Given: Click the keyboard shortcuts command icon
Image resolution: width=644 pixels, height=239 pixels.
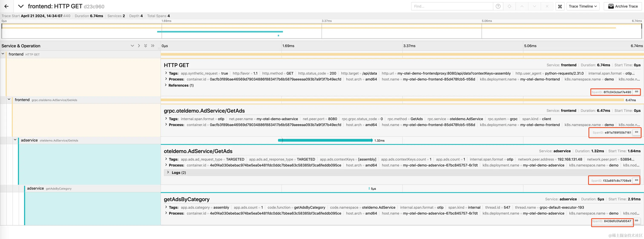Looking at the screenshot, I should coord(560,7).
